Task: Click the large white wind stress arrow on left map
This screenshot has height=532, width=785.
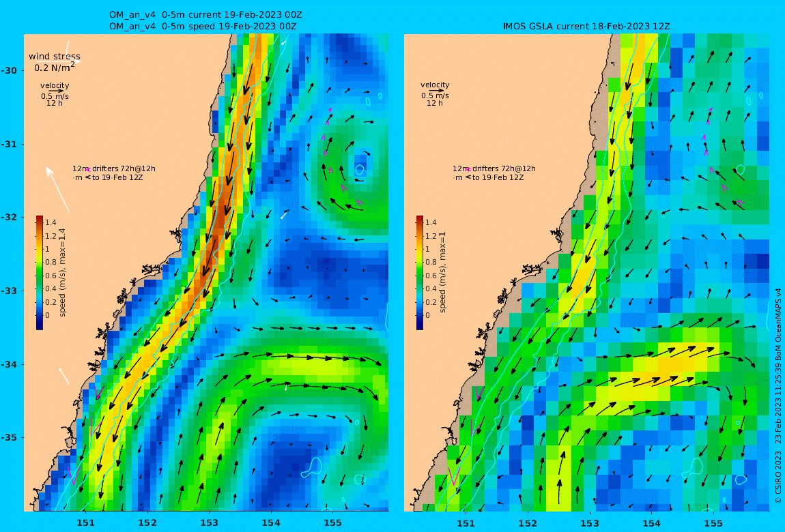Action: [57, 190]
